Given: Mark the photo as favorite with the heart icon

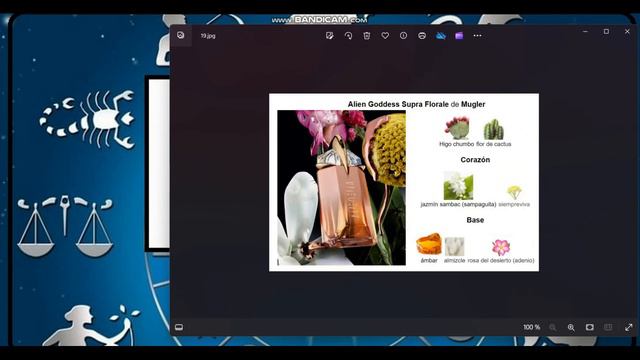Looking at the screenshot, I should point(385,36).
